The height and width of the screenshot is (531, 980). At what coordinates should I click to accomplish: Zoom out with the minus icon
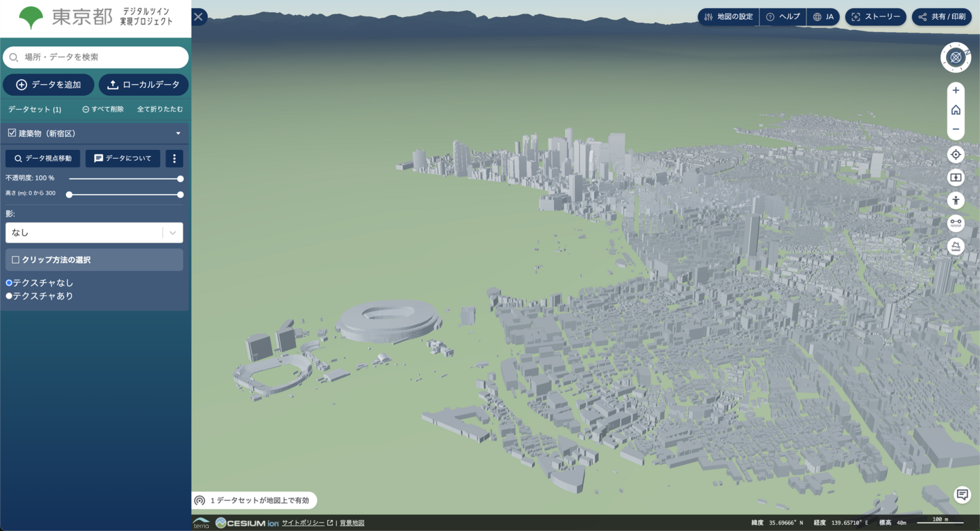(x=955, y=129)
